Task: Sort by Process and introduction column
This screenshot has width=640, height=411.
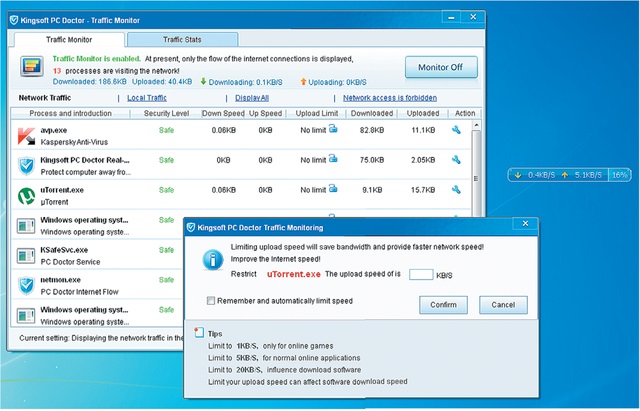Action: pyautogui.click(x=70, y=113)
